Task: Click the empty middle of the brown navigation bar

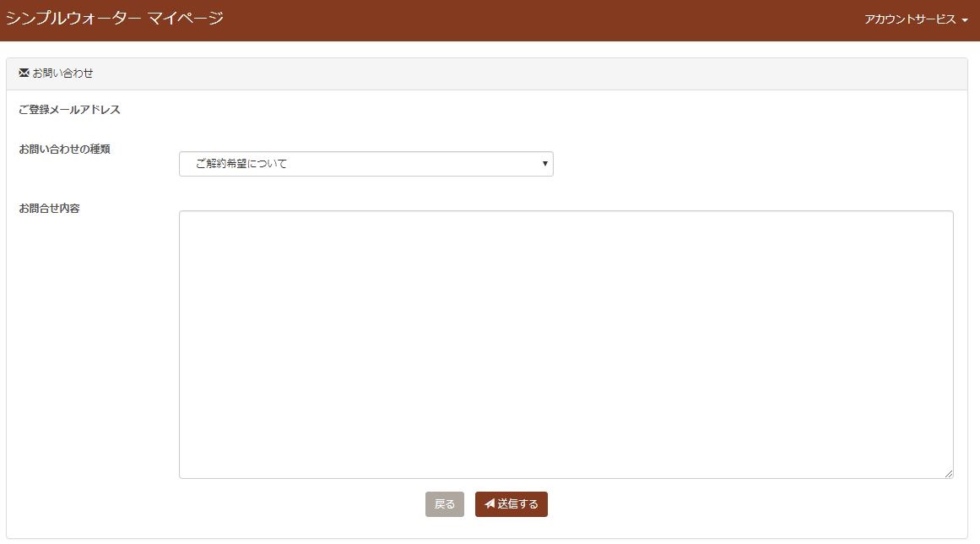Action: point(540,20)
